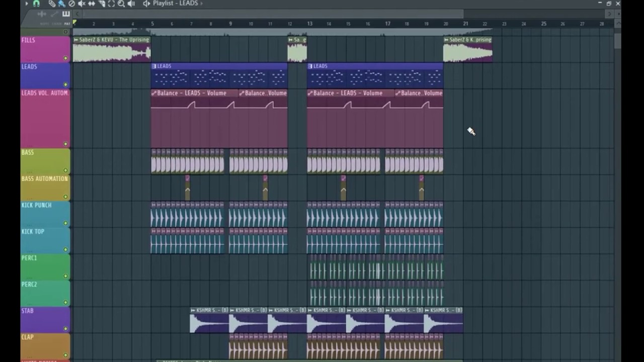Open the first KSHMR stab clip menu
This screenshot has width=644, height=362.
pyautogui.click(x=193, y=310)
